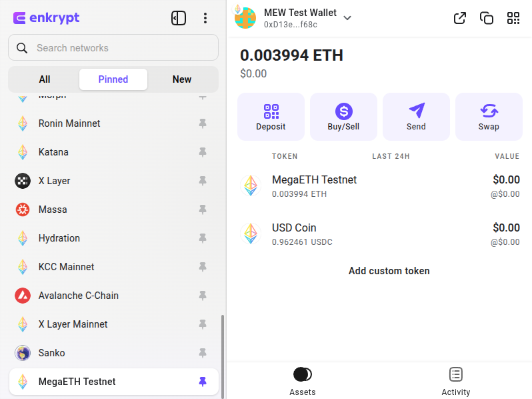Unpin the Katana network
This screenshot has width=532, height=399.
click(x=203, y=152)
